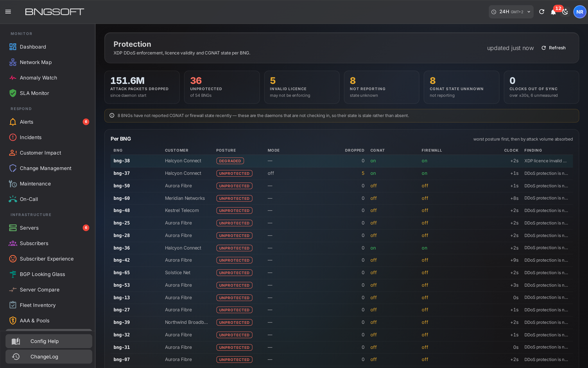Sort by the POSTURE column header
Screen dimensions: 588x368
click(226, 150)
